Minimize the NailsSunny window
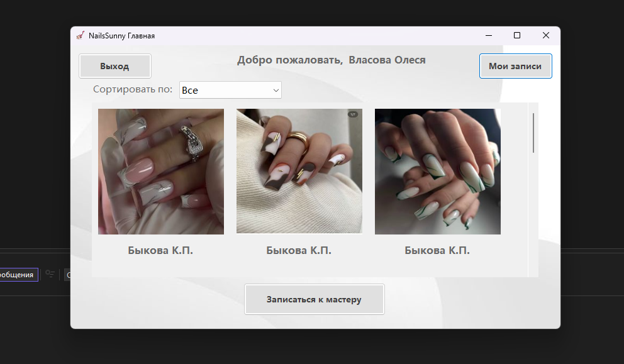 pos(489,35)
